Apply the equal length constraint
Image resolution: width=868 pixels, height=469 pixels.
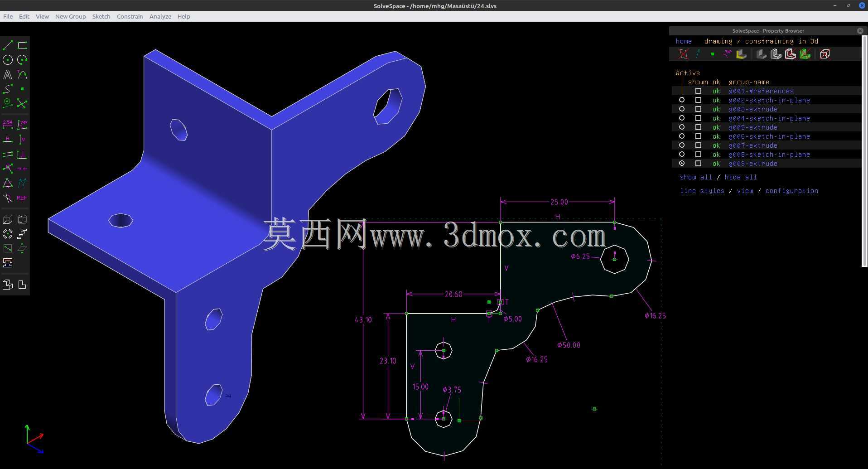tap(8, 183)
